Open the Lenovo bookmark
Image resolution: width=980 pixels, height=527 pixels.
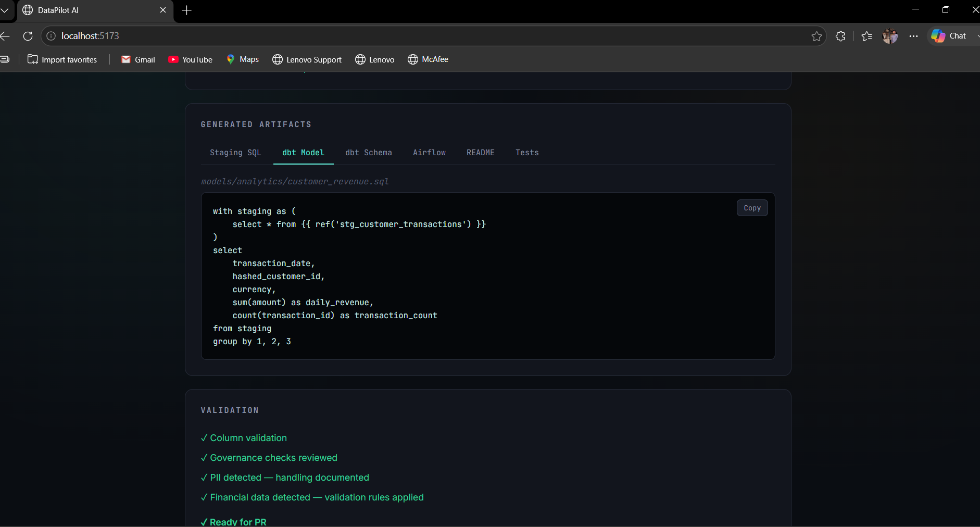(x=375, y=59)
